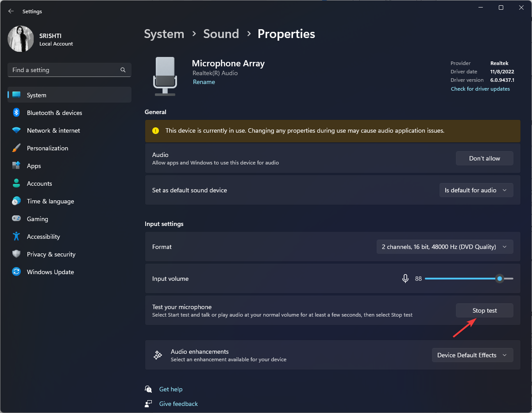The height and width of the screenshot is (413, 532).
Task: Click the Get help icon
Action: coord(149,389)
